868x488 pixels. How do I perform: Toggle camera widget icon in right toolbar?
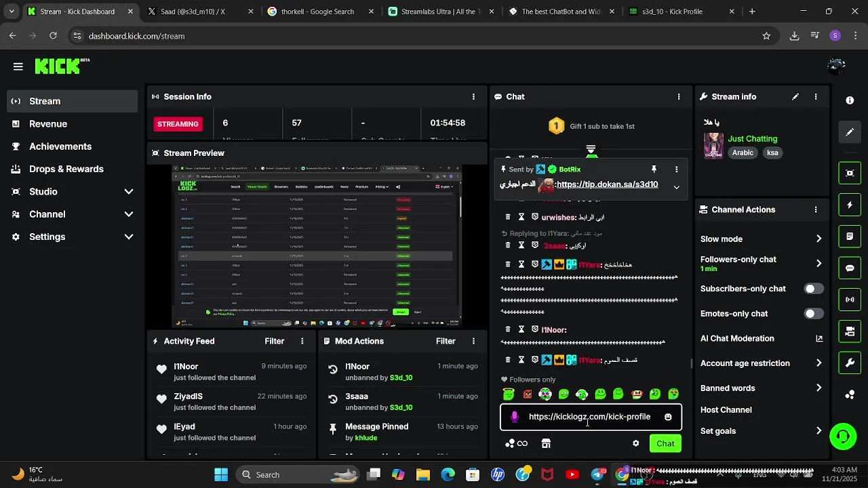point(850,331)
